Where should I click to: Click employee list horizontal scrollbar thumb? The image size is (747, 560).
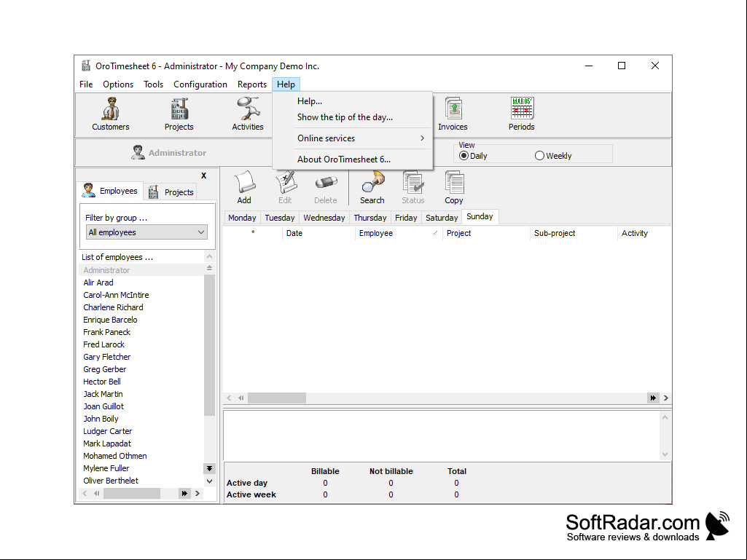[x=131, y=493]
